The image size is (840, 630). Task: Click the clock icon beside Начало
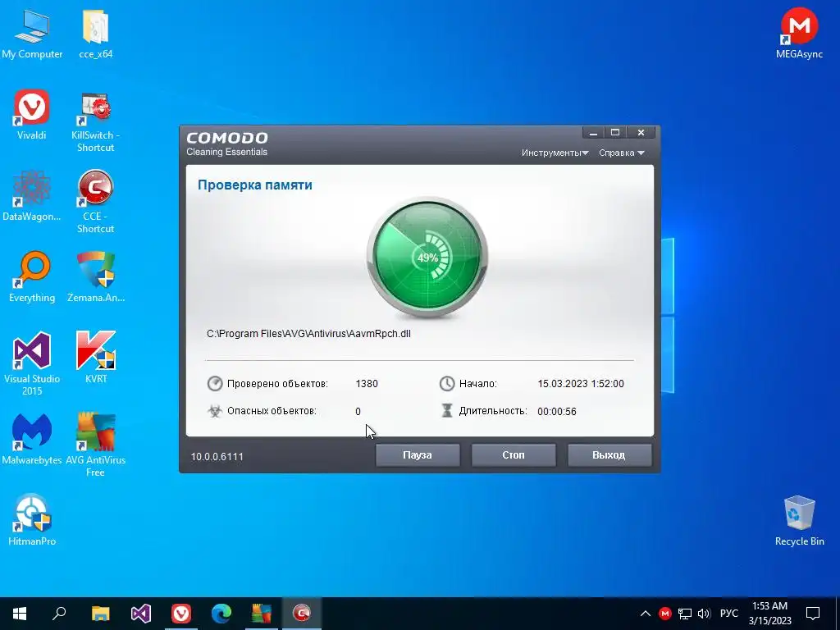point(447,384)
